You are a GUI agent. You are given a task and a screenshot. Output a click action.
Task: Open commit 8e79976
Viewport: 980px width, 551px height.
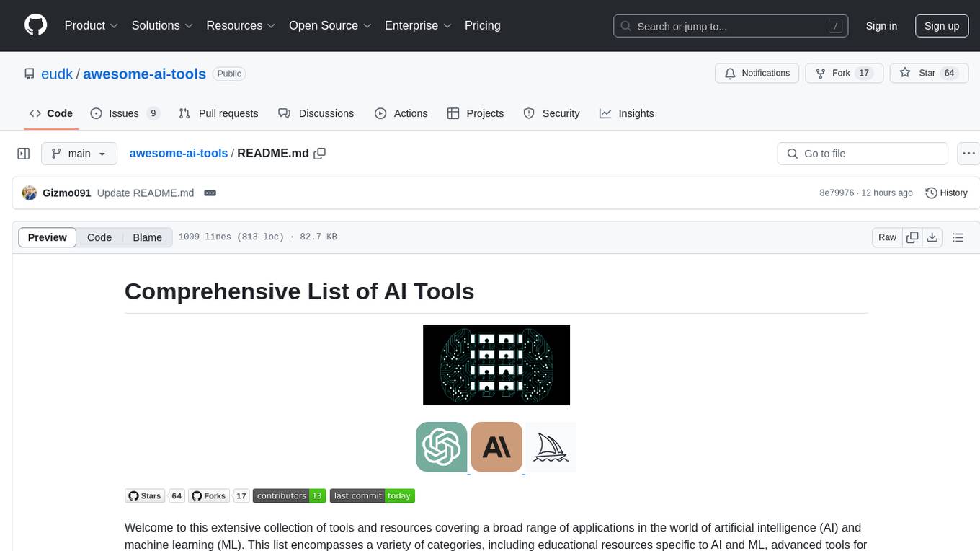837,193
